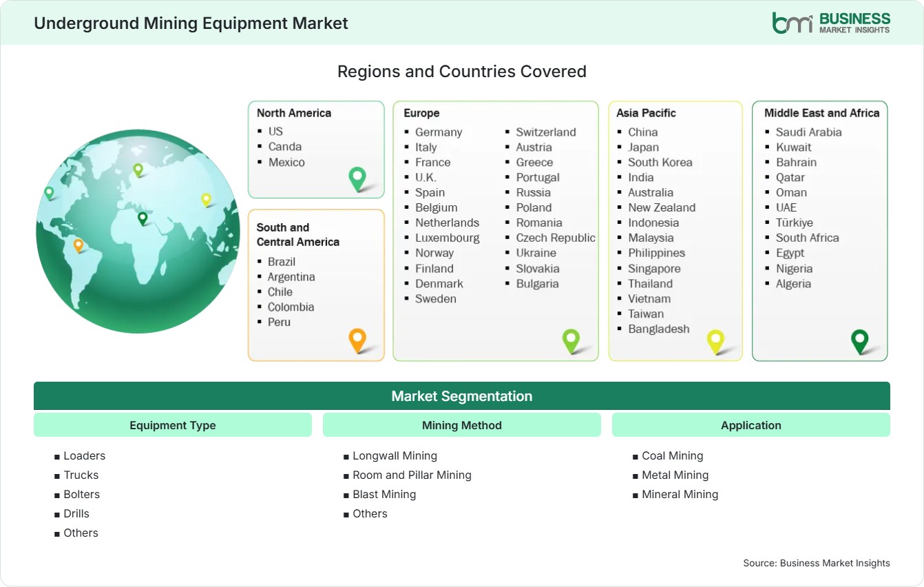Click the dark green pin in Middle East and Africa card

coord(860,341)
